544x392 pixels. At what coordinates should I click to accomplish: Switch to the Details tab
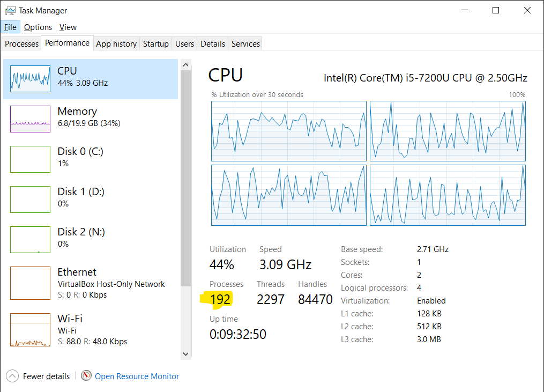pos(212,43)
